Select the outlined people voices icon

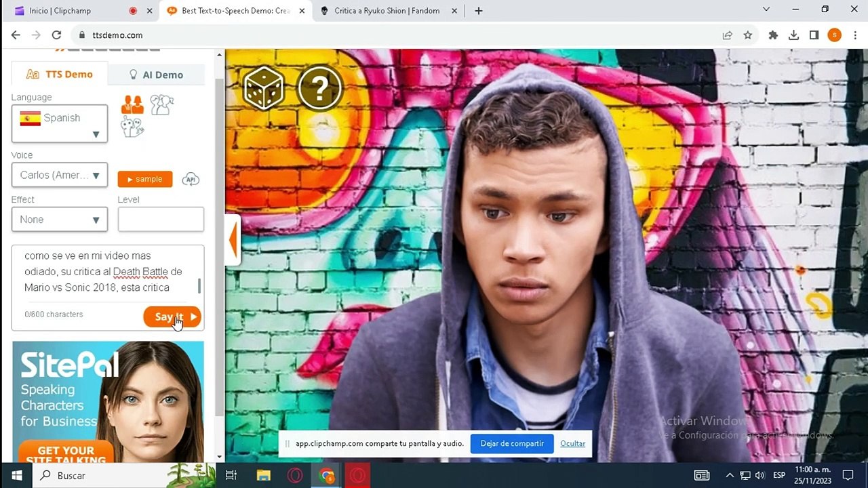point(161,104)
